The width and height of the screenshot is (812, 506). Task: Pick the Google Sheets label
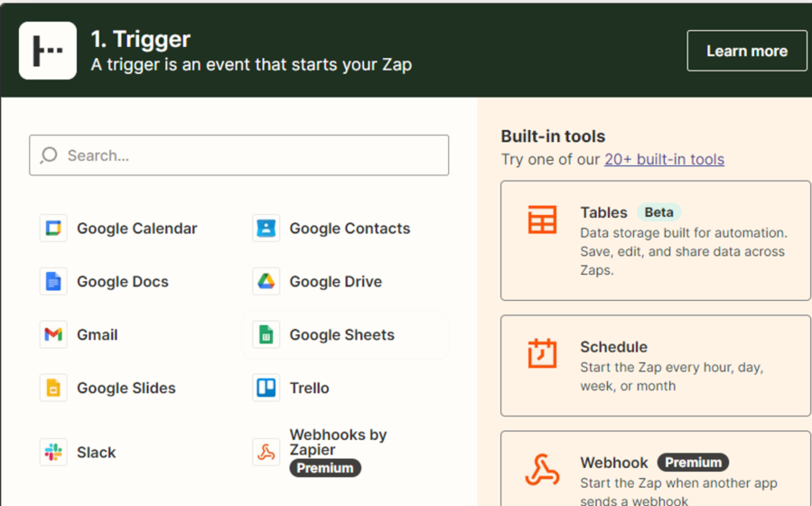(x=341, y=335)
